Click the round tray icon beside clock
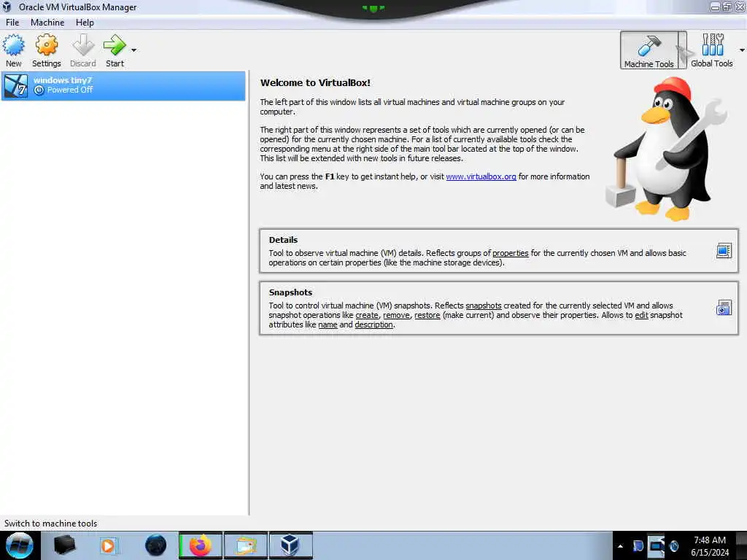This screenshot has width=747, height=560. (673, 545)
